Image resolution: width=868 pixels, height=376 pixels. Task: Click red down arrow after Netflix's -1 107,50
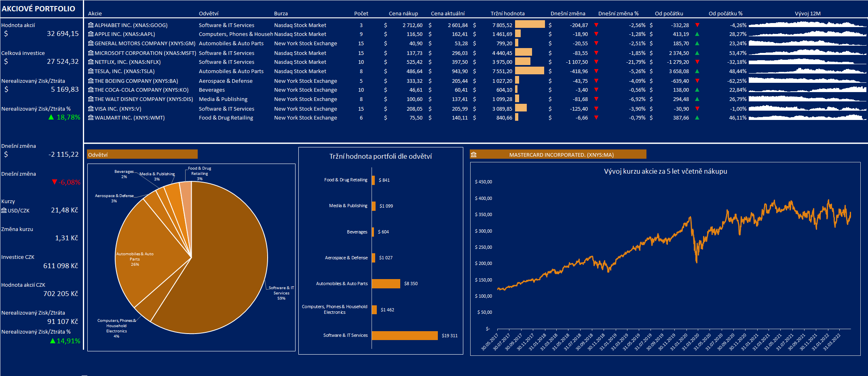pyautogui.click(x=596, y=62)
